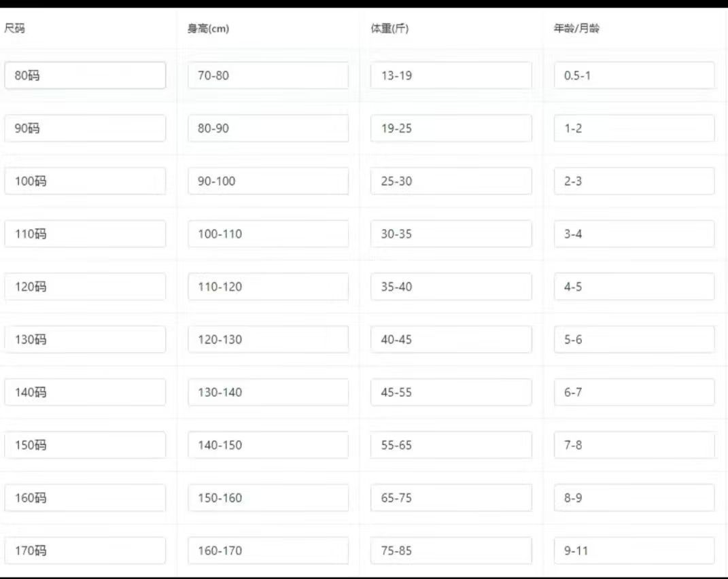The width and height of the screenshot is (728, 579).
Task: Edit the 170码 size field
Action: coord(85,550)
